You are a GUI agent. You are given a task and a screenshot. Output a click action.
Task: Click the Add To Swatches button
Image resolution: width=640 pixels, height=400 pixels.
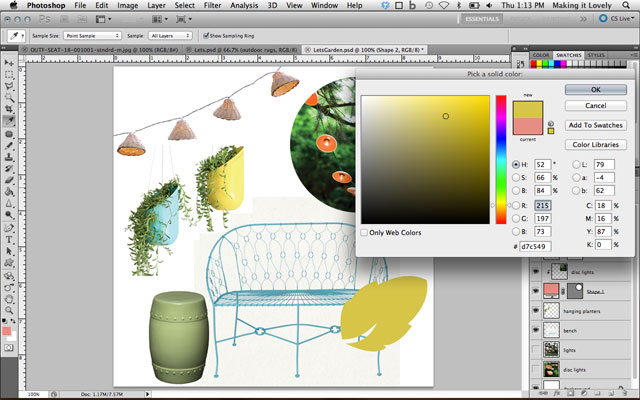coord(595,125)
